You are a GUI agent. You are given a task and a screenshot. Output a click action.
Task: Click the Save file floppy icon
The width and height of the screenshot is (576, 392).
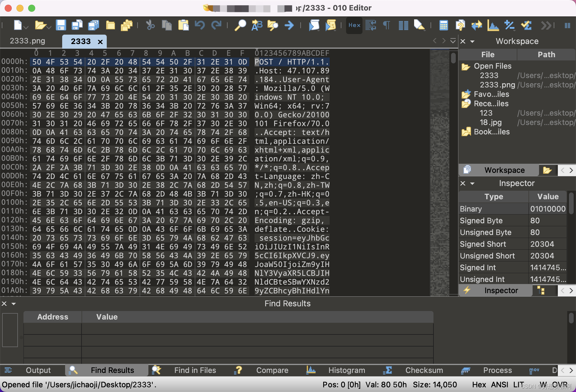(x=61, y=26)
